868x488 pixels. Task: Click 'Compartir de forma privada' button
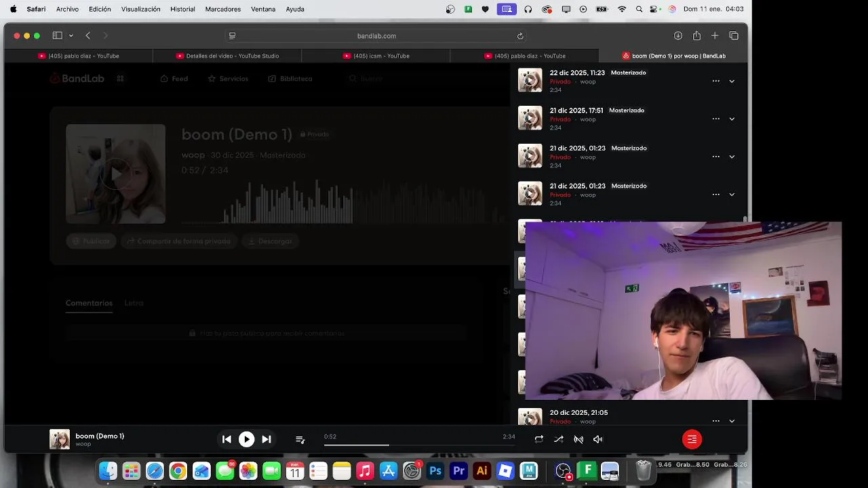(x=178, y=241)
